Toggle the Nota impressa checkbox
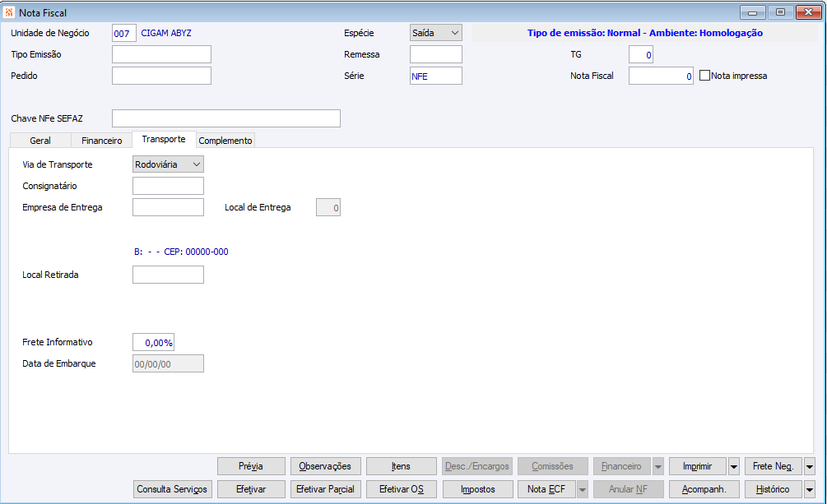This screenshot has height=504, width=827. tap(704, 76)
